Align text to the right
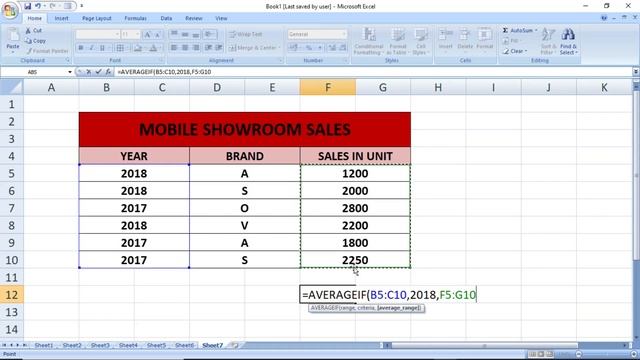Viewport: 640px width, 360px height. tap(196, 48)
